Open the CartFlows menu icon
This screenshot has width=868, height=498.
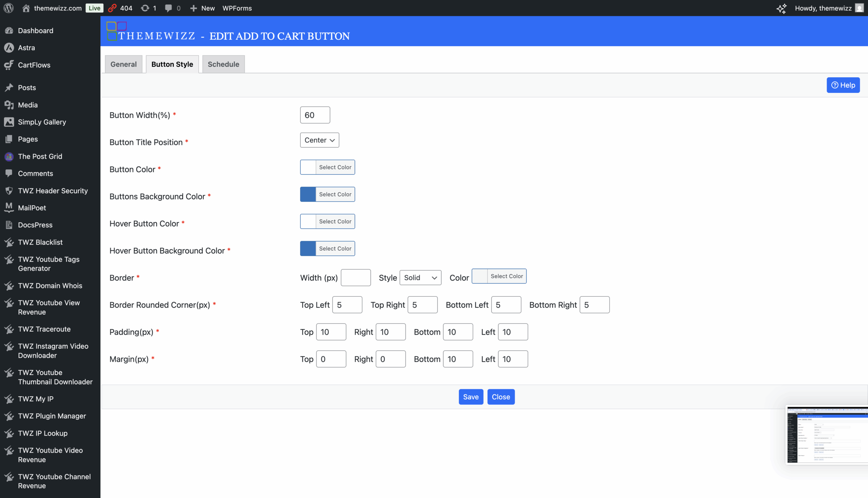(x=9, y=65)
